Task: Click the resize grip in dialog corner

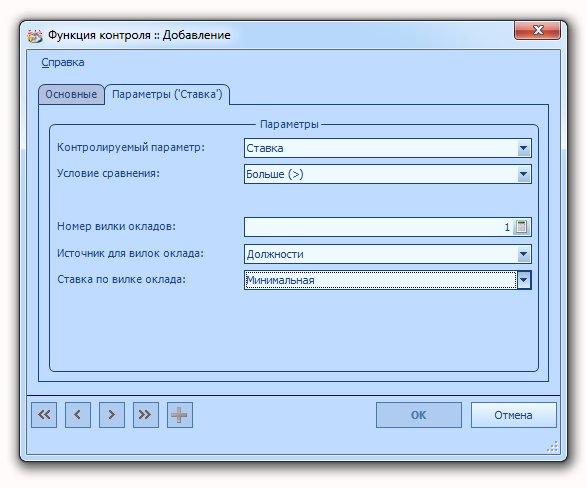Action: (553, 447)
